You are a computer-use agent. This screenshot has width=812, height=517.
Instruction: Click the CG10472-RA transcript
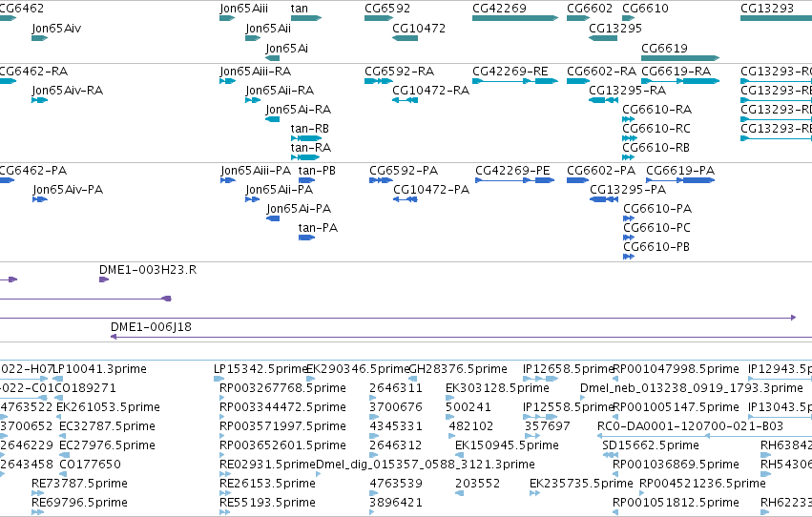tap(405, 100)
